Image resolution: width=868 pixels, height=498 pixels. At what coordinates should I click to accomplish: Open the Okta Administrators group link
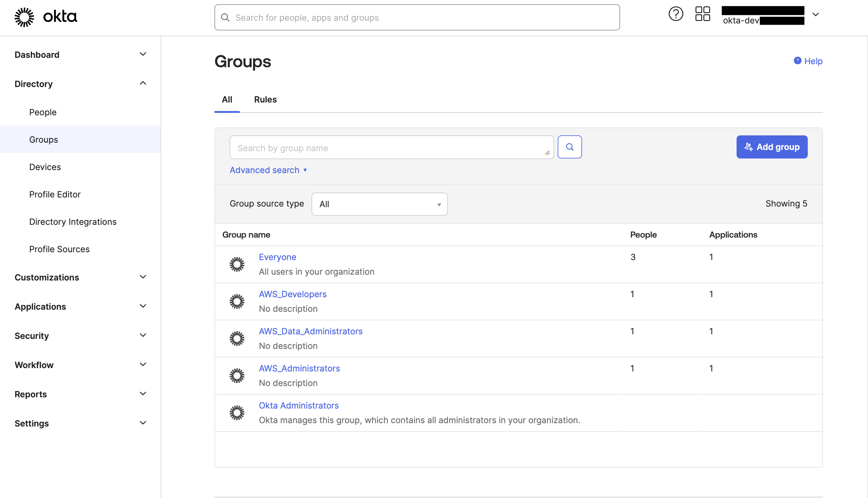298,406
